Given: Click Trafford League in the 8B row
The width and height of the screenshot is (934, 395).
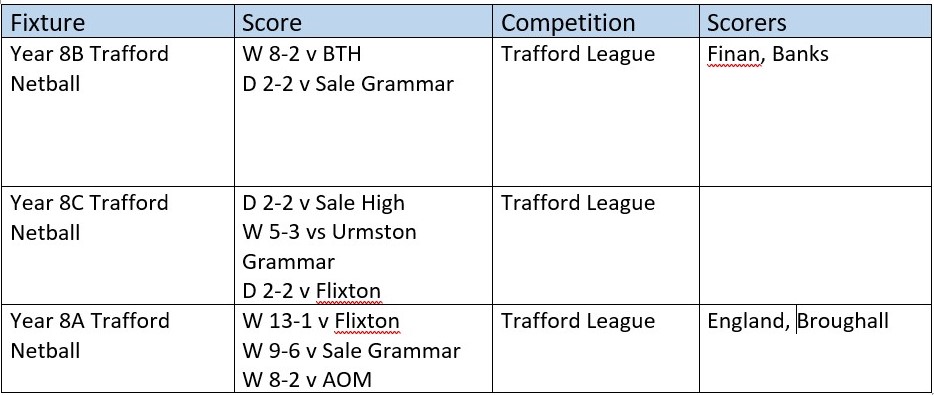Looking at the screenshot, I should (578, 54).
